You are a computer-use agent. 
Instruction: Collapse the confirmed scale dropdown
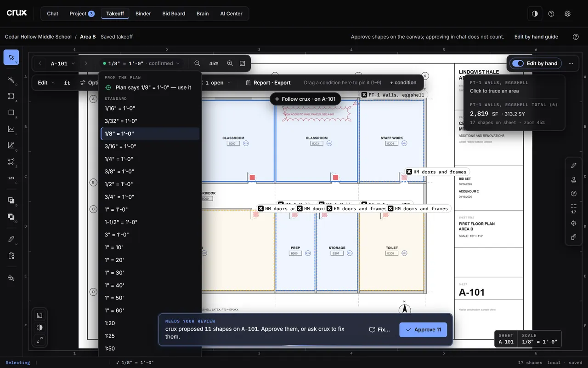coord(141,63)
